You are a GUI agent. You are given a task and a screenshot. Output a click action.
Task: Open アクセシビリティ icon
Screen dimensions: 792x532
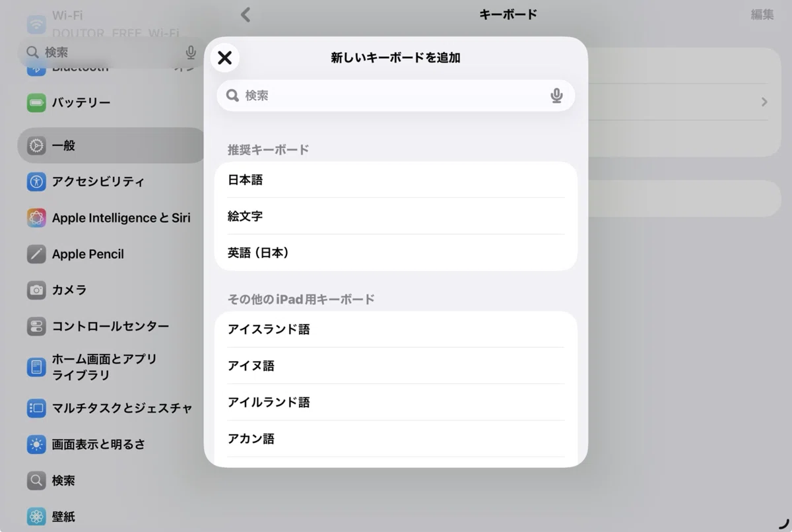(36, 182)
